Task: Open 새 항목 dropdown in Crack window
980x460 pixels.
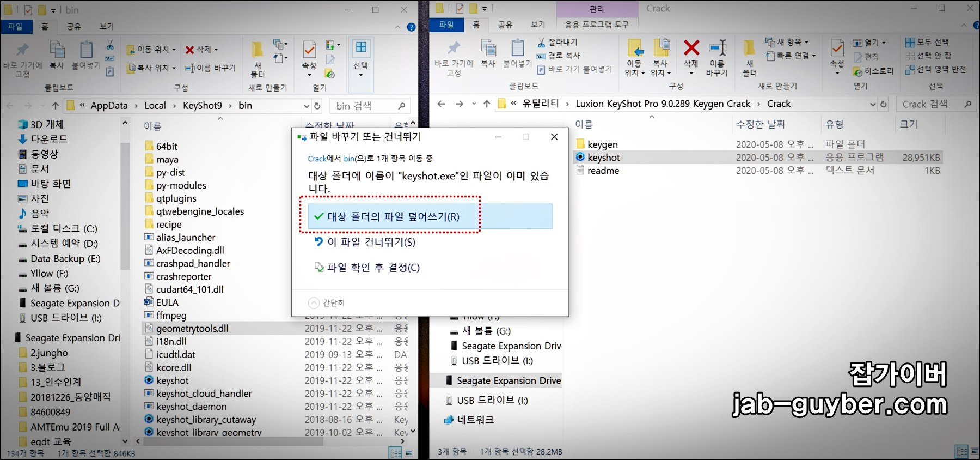Action: 787,42
